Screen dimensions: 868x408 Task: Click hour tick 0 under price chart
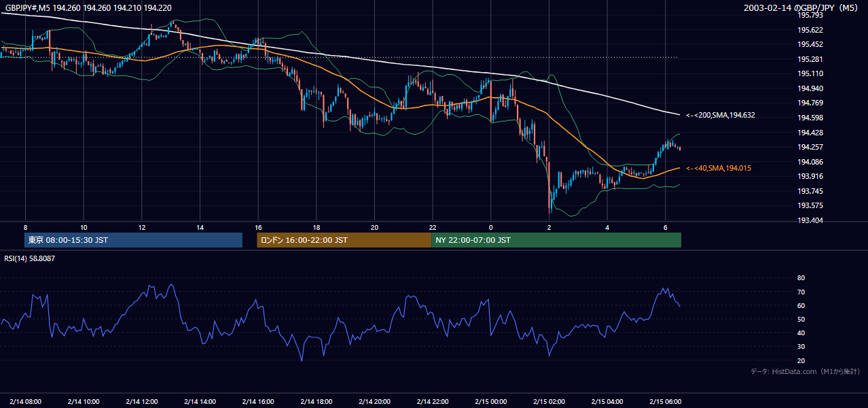coord(491,227)
